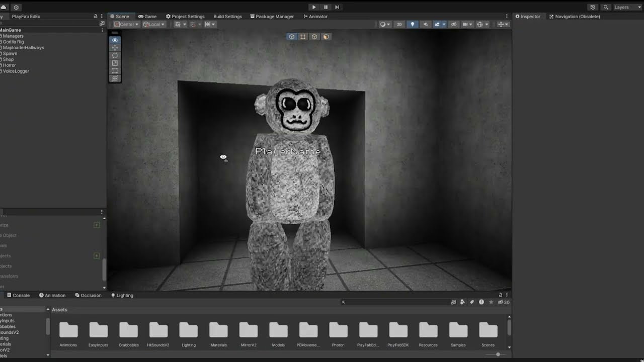Toggle hidden objects visibility in Scene toolbar
Image resolution: width=644 pixels, height=362 pixels.
click(x=454, y=24)
